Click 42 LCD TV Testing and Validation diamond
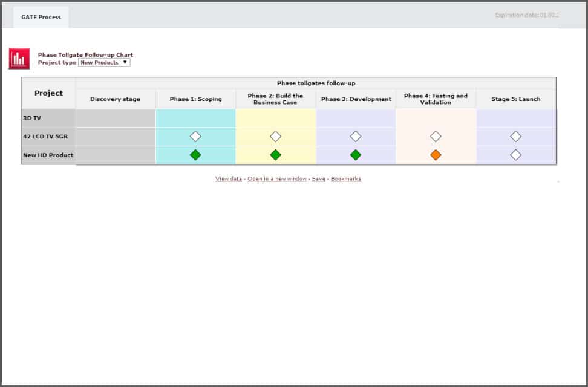The height and width of the screenshot is (387, 588). [x=436, y=137]
